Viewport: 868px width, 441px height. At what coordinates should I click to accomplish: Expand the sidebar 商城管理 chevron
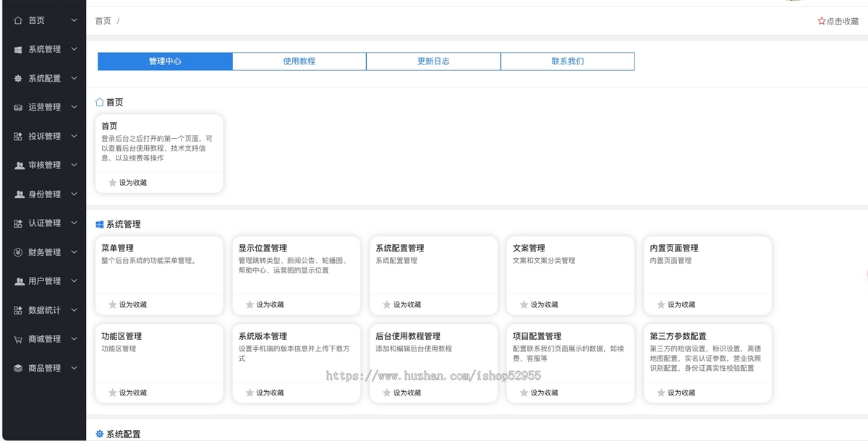click(74, 339)
